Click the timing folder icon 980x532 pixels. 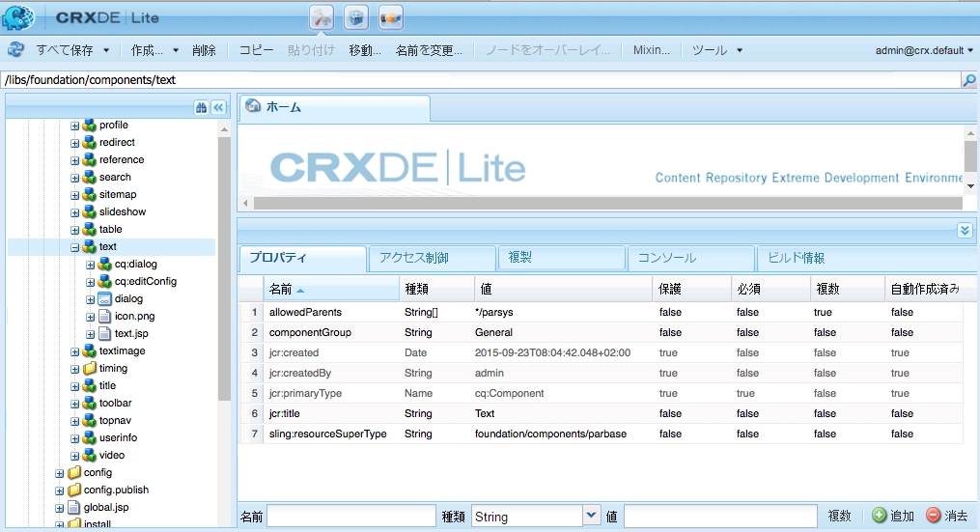point(90,368)
